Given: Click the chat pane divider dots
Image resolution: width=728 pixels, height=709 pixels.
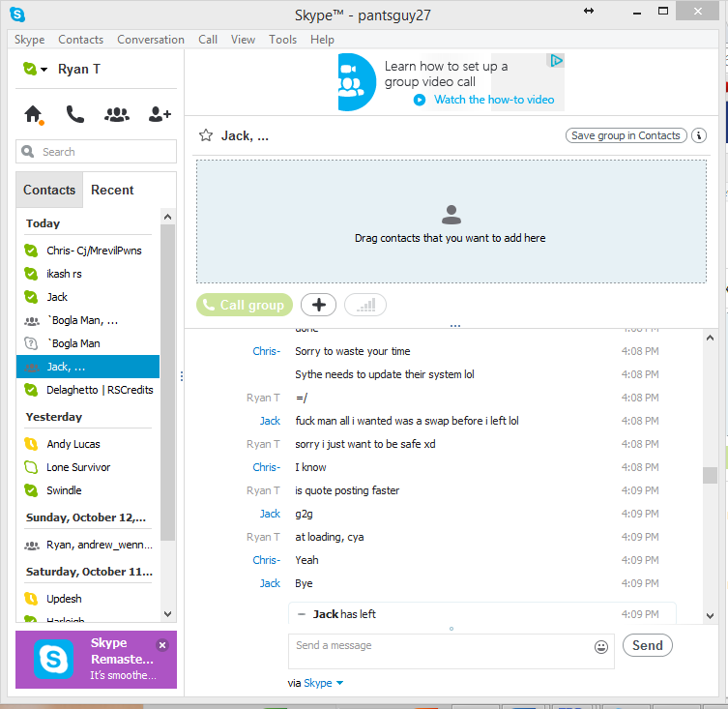Looking at the screenshot, I should click(x=455, y=326).
